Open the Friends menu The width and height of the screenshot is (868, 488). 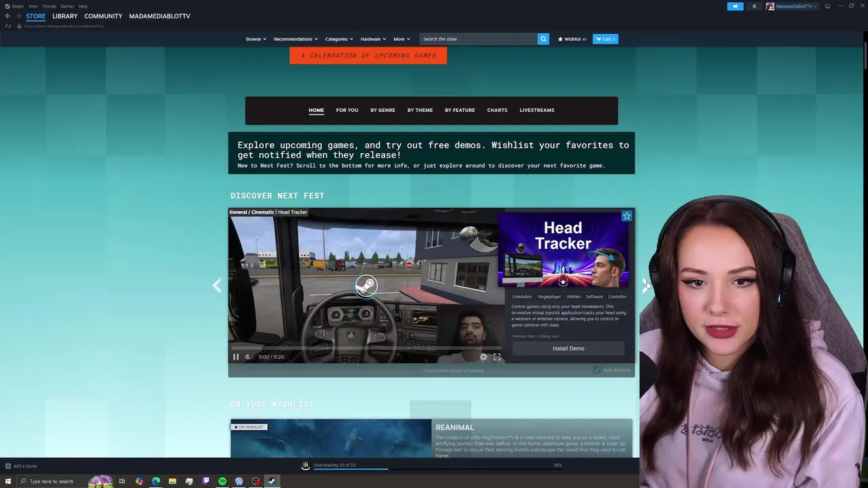pos(50,6)
